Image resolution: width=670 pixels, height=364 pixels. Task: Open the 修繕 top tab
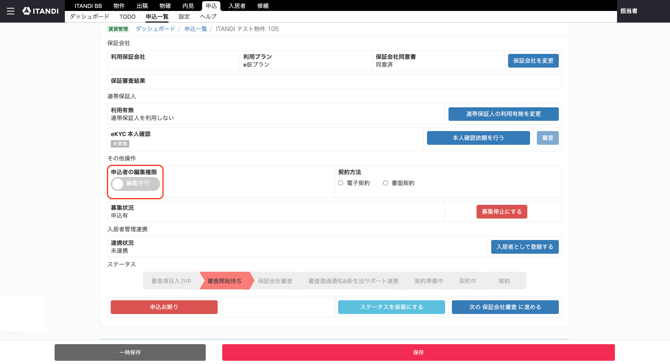pyautogui.click(x=263, y=6)
